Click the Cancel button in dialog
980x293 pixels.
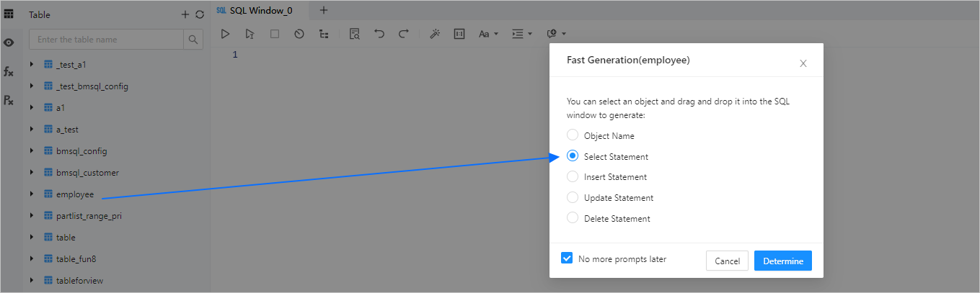(727, 261)
